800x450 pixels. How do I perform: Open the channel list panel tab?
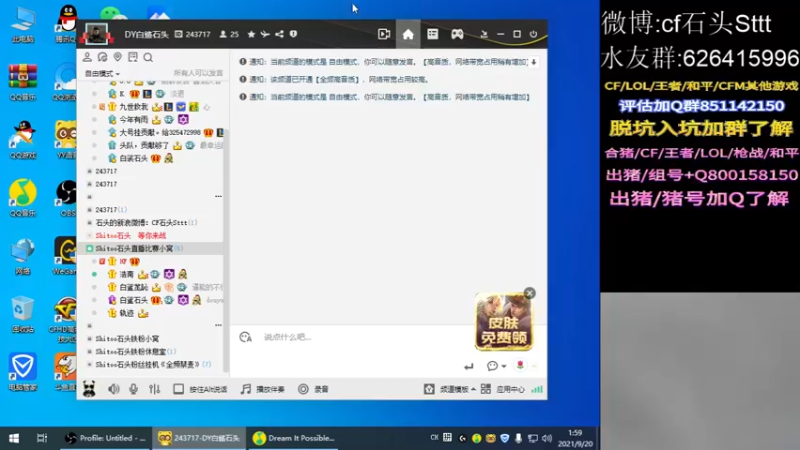(x=433, y=34)
